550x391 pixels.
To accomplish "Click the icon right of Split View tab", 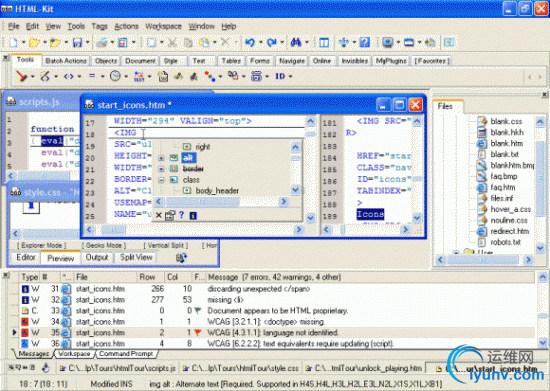I will click(181, 258).
